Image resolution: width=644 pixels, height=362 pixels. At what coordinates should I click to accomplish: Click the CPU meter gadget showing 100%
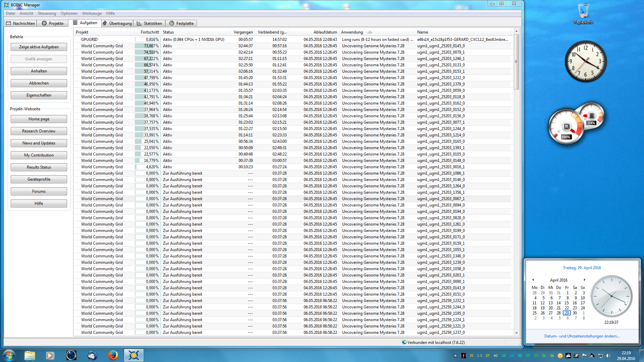[567, 126]
